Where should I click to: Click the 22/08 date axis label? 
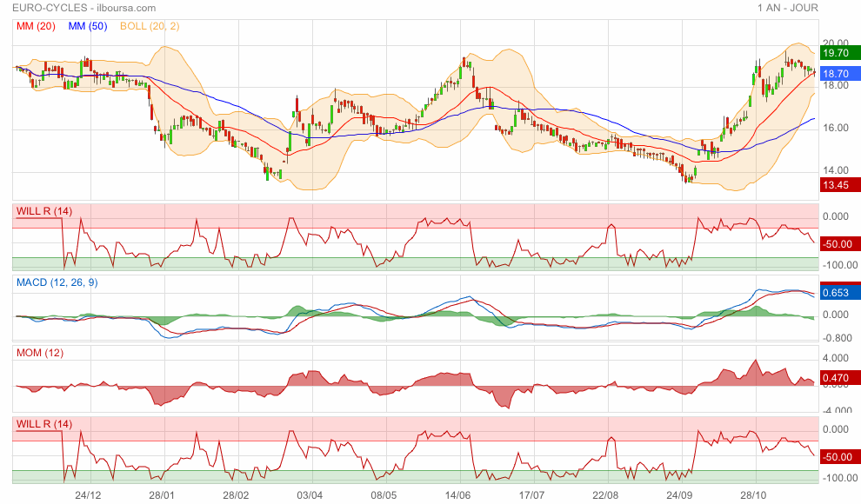[x=605, y=495]
